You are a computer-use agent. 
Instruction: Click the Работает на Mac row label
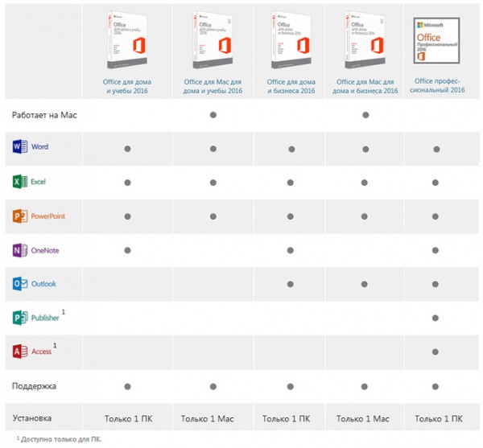click(44, 115)
